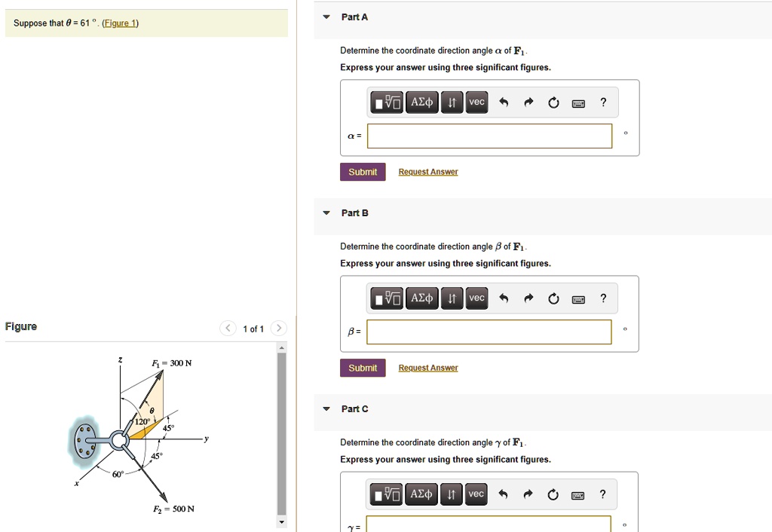The height and width of the screenshot is (532, 772).
Task: Open the Figure 1 link
Action: [x=121, y=23]
